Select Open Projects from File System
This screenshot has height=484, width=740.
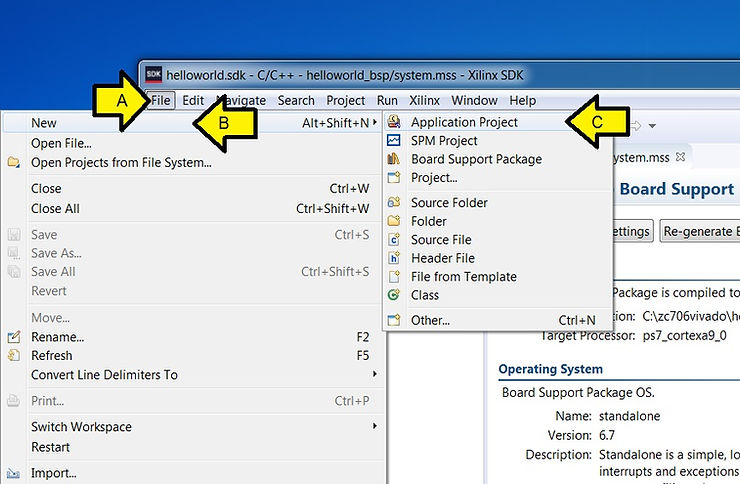(x=121, y=162)
